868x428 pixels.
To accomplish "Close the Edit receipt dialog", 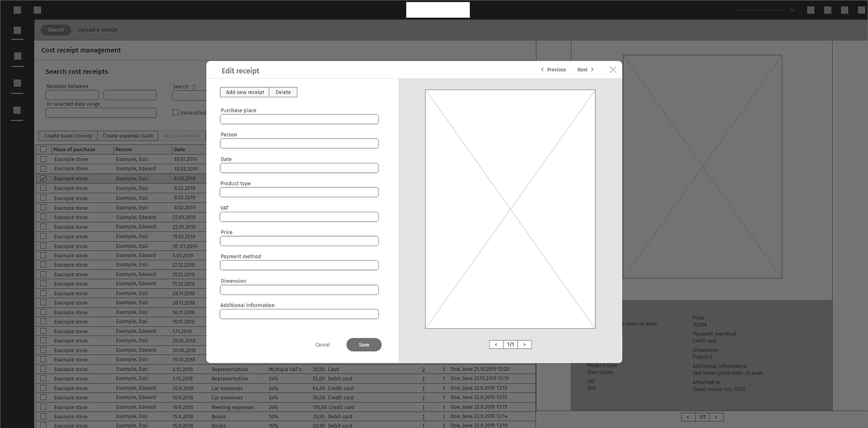I will pyautogui.click(x=613, y=70).
